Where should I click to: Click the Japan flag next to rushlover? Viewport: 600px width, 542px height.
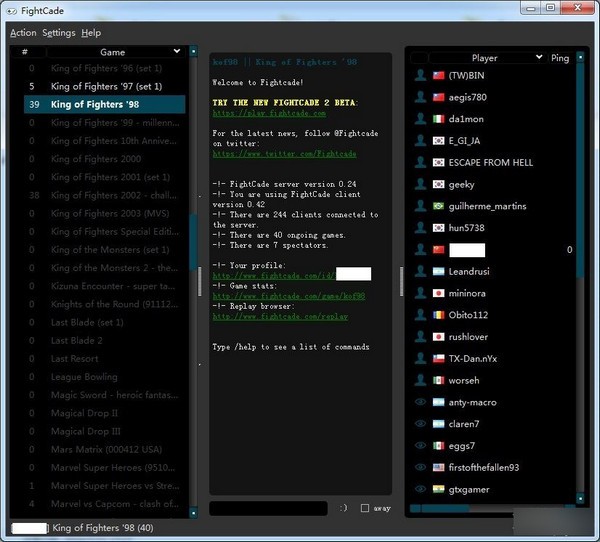pyautogui.click(x=439, y=337)
